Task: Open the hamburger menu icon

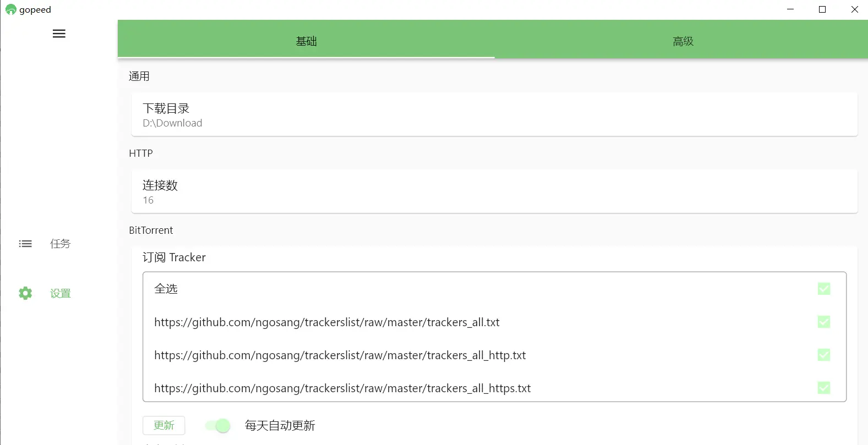Action: click(x=59, y=34)
